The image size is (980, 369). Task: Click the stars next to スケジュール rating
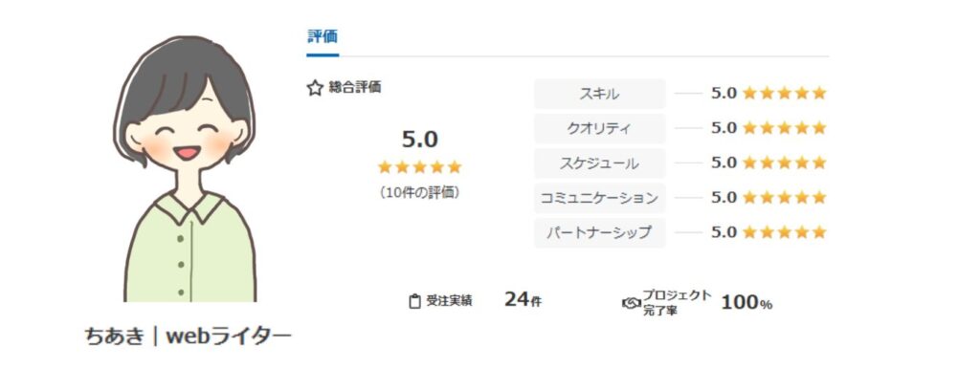[785, 163]
